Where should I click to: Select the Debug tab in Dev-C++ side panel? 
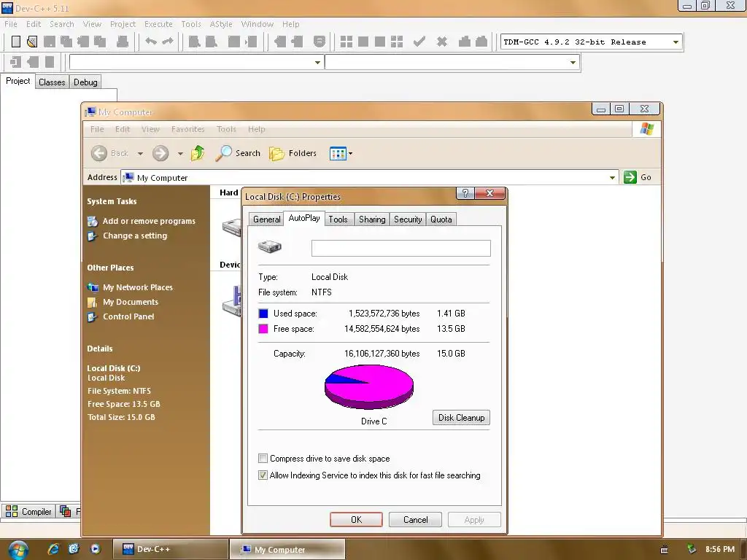85,82
